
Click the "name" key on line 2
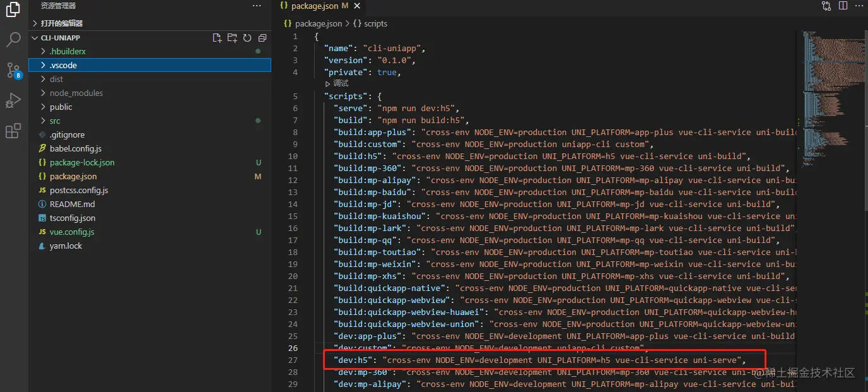coord(338,48)
